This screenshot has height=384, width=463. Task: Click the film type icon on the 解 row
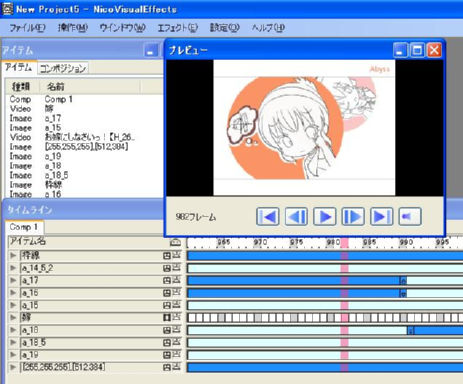point(167,318)
